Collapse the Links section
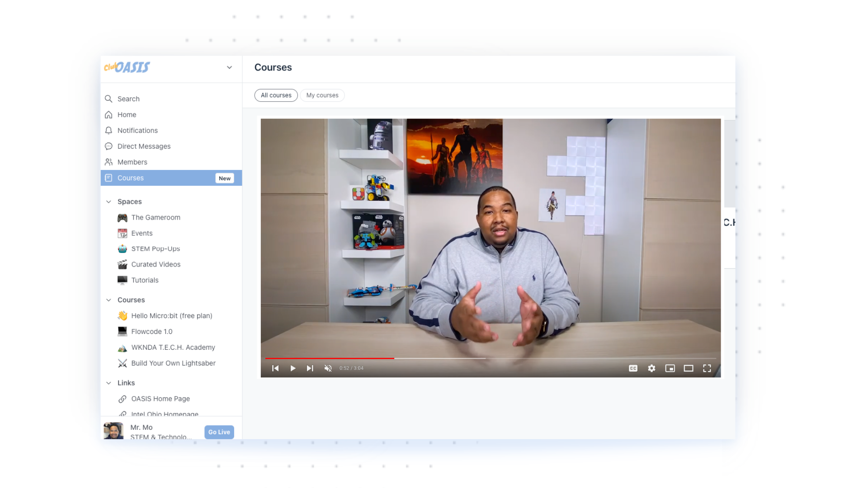This screenshot has height=488, width=868. click(108, 383)
